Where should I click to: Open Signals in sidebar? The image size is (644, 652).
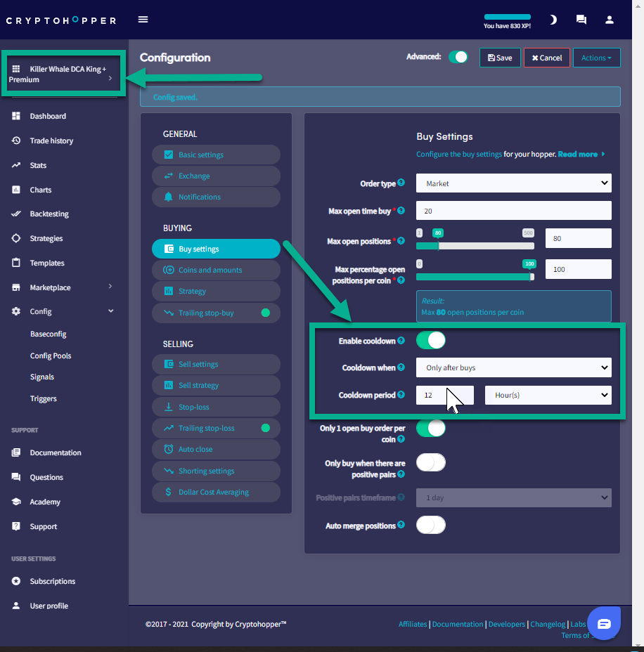(x=41, y=377)
